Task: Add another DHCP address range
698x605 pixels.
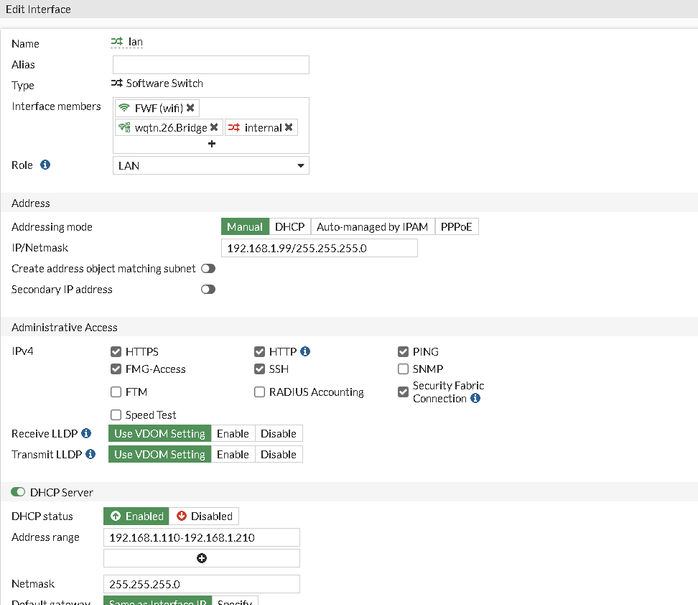Action: point(202,558)
